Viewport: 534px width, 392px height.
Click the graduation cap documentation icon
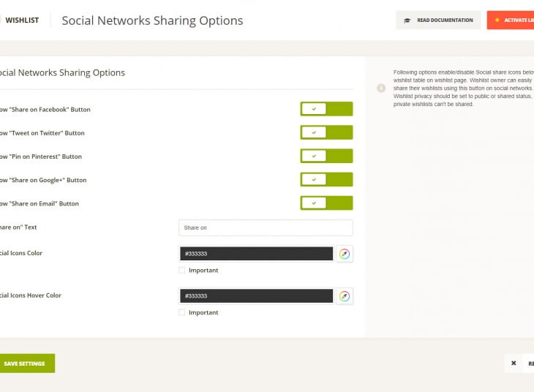coord(407,20)
